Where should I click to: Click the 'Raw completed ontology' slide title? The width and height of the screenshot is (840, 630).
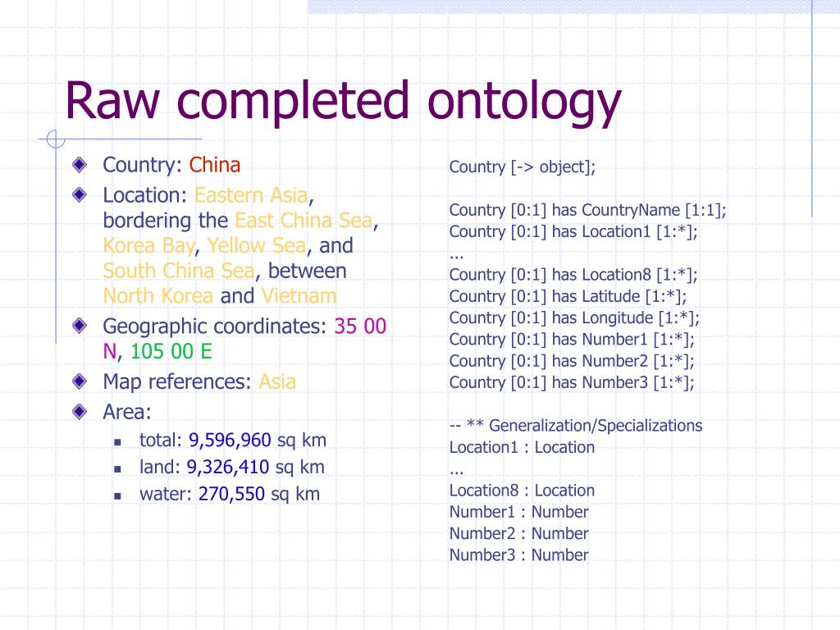[x=343, y=102]
